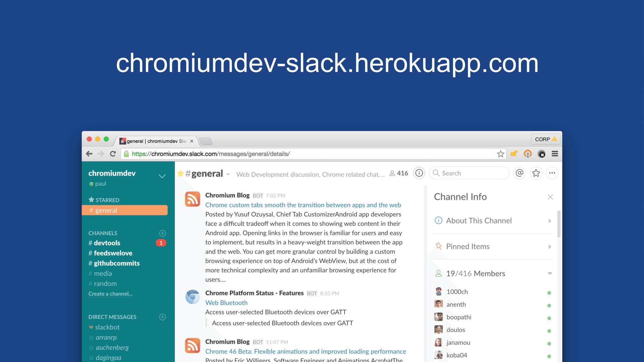Open starred items from the header star icon
Image resolution: width=644 pixels, height=362 pixels.
point(536,173)
